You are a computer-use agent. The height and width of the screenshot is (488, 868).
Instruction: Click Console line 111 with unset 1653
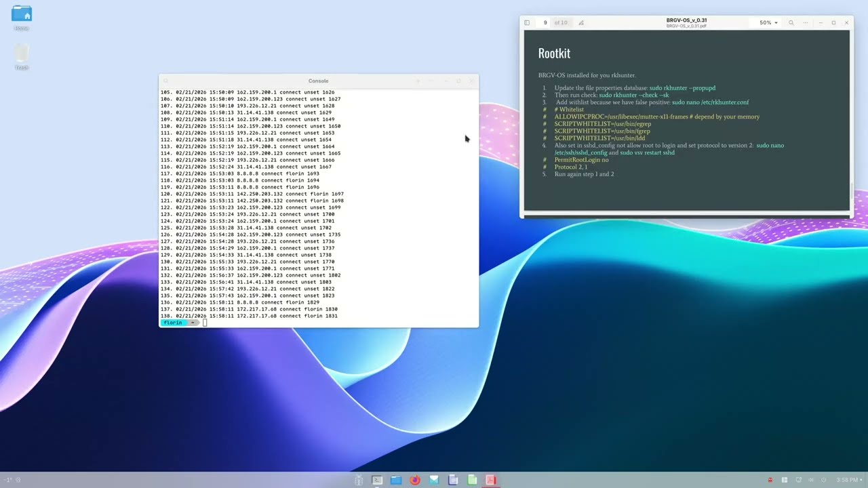point(248,133)
